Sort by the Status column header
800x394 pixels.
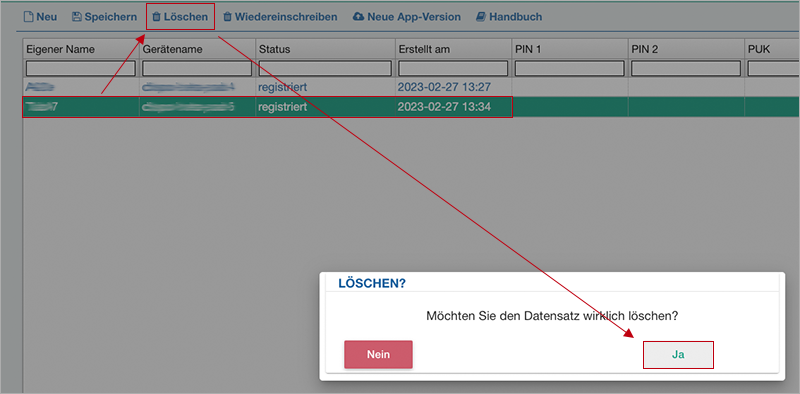[325, 49]
